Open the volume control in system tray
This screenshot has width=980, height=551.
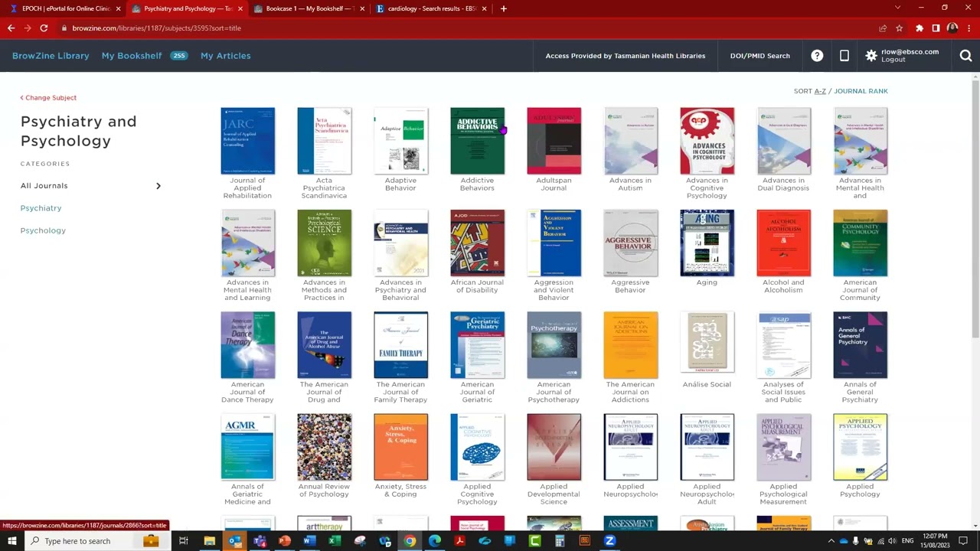click(891, 541)
